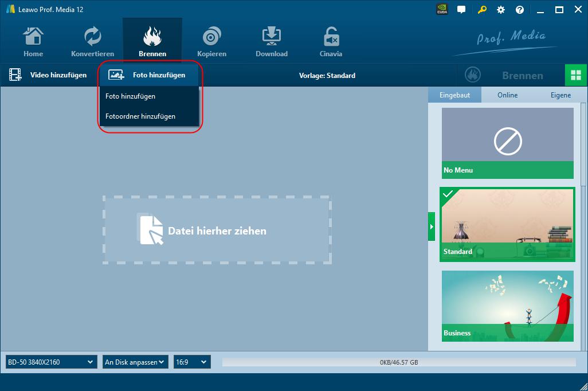Viewport: 588px width, 391px height.
Task: Go to the Home module
Action: (33, 42)
